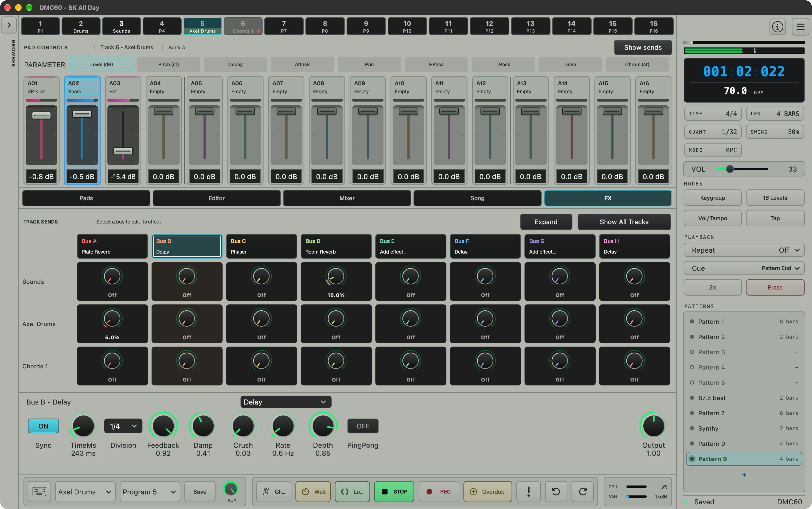The image size is (812, 509).
Task: Toggle the 2x playback button
Action: point(713,288)
